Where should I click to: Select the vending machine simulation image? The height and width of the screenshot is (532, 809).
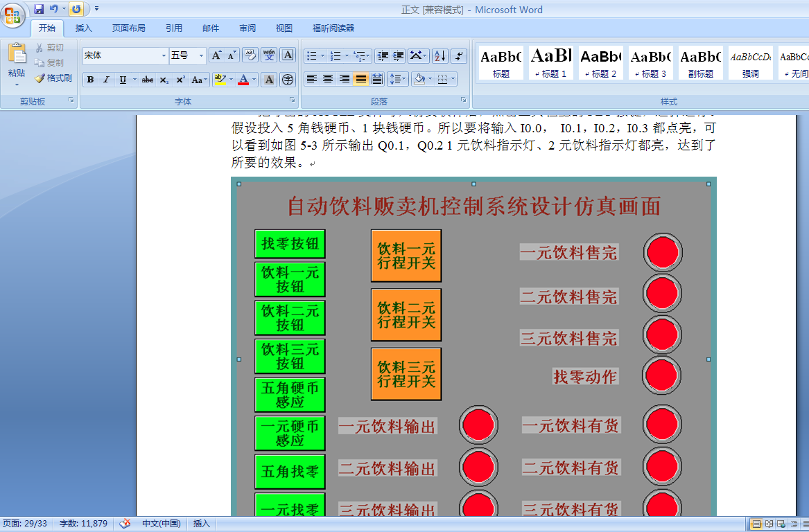pyautogui.click(x=471, y=346)
